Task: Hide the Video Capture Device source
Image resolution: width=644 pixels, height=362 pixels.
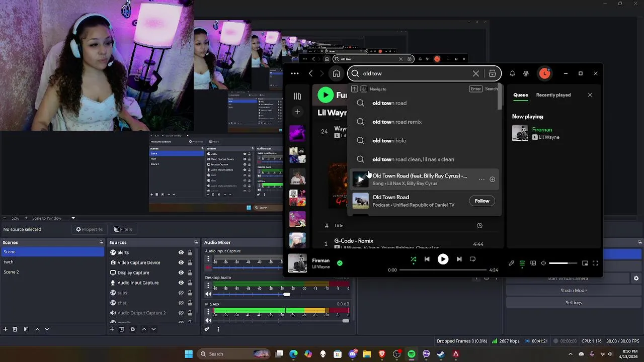Action: [x=181, y=262]
